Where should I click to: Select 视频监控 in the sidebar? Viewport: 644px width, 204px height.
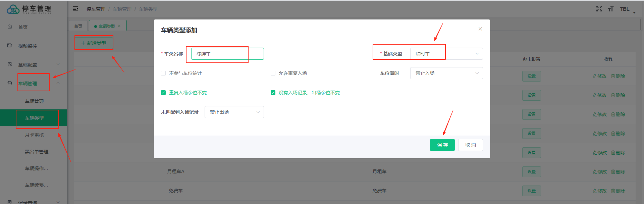pos(28,46)
